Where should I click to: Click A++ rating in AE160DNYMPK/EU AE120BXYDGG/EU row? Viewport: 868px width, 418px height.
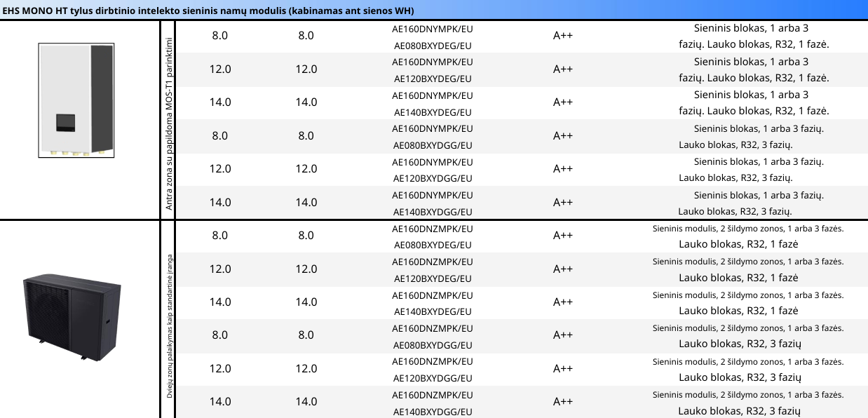tap(563, 169)
